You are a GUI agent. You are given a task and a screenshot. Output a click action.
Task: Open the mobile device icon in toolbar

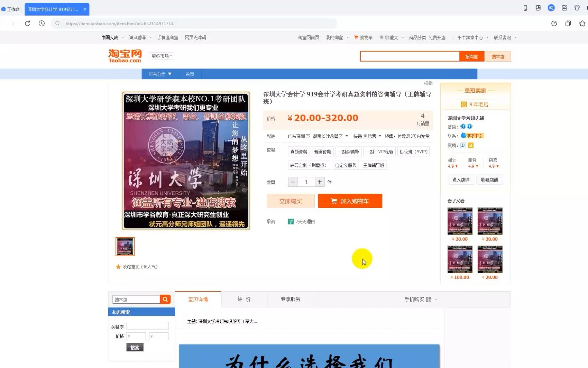[525, 8]
